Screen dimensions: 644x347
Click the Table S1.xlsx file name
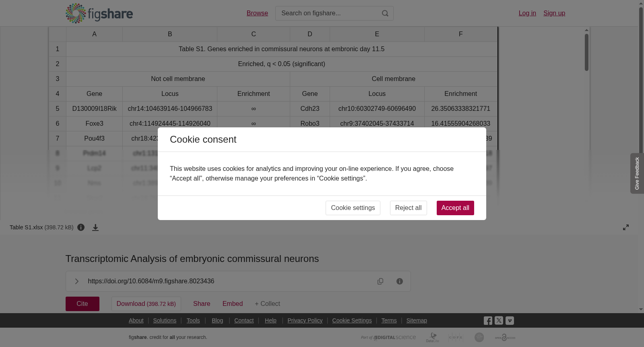point(26,227)
